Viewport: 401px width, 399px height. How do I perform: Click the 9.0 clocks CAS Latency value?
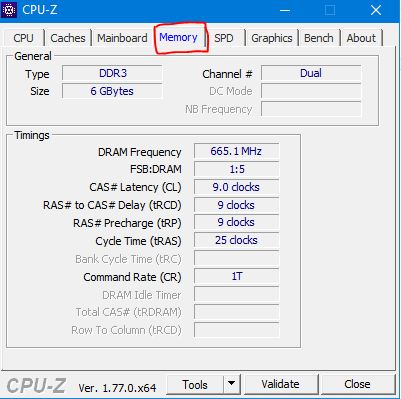(236, 187)
